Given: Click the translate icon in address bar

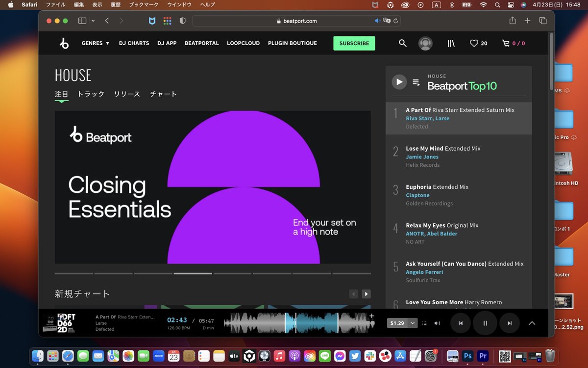Looking at the screenshot, I should [387, 21].
